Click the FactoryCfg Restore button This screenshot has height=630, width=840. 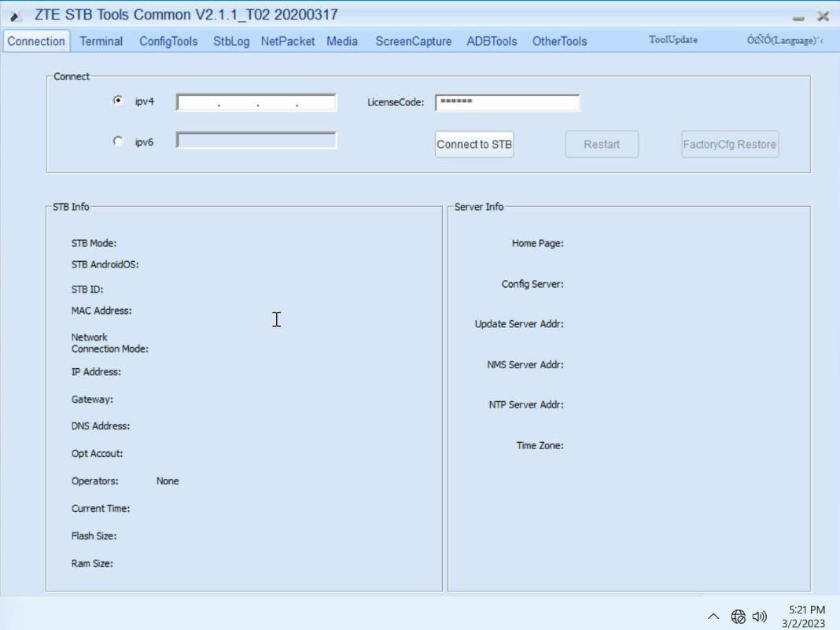[x=730, y=145]
